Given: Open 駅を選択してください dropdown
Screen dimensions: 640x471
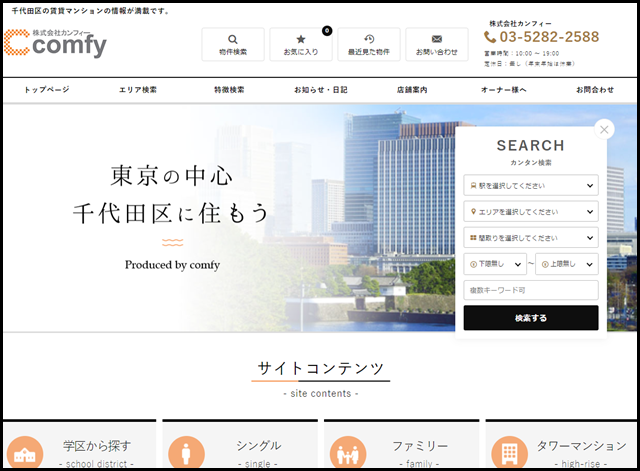Looking at the screenshot, I should [x=531, y=185].
